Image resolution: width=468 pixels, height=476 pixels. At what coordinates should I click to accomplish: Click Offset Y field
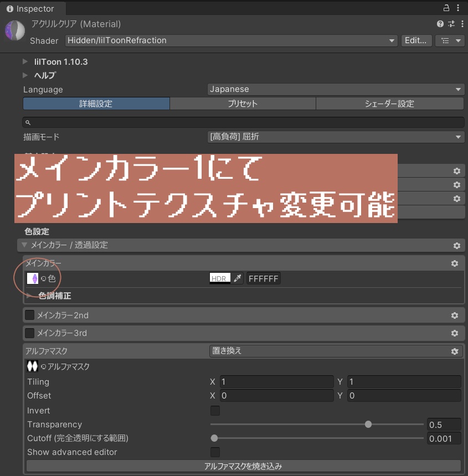click(x=404, y=396)
